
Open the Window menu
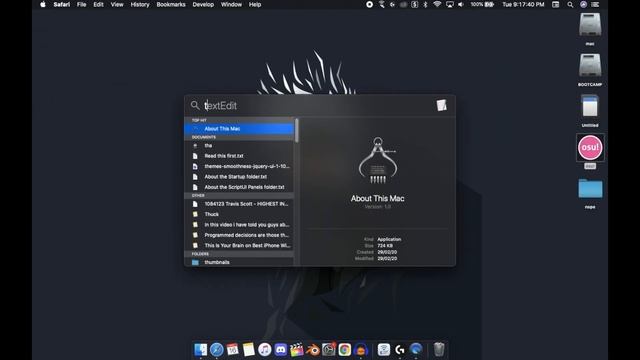(x=231, y=4)
